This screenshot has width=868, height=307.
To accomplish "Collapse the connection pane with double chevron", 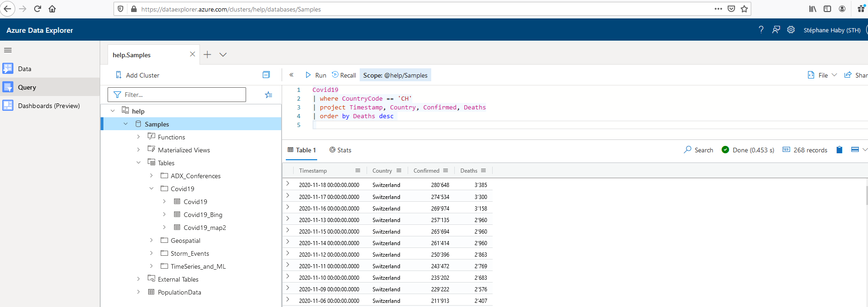I will point(291,75).
